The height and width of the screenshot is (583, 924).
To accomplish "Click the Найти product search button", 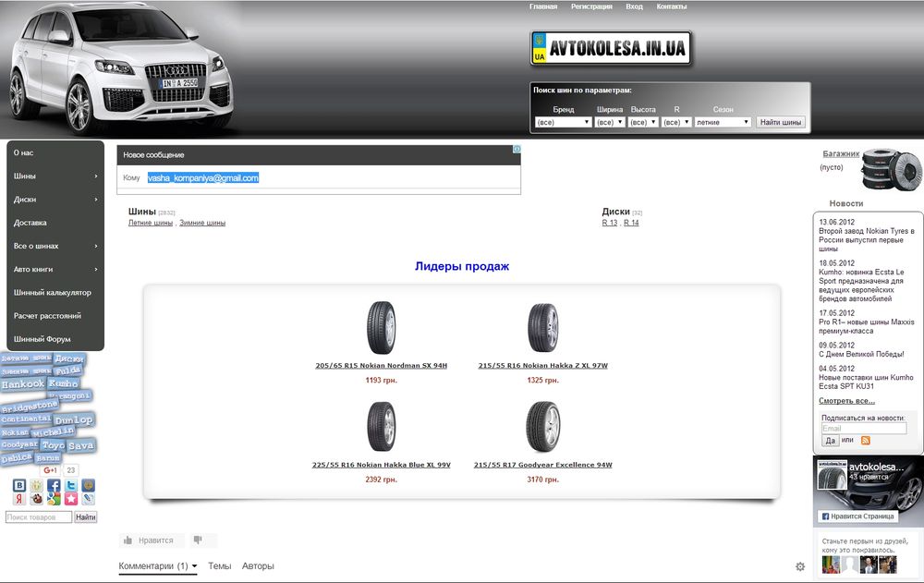I will [x=85, y=517].
